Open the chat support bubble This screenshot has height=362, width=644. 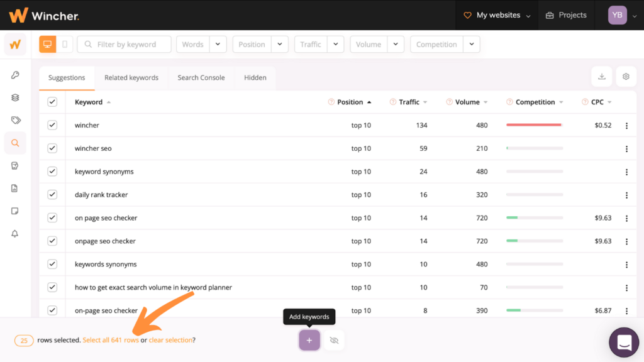[624, 343]
